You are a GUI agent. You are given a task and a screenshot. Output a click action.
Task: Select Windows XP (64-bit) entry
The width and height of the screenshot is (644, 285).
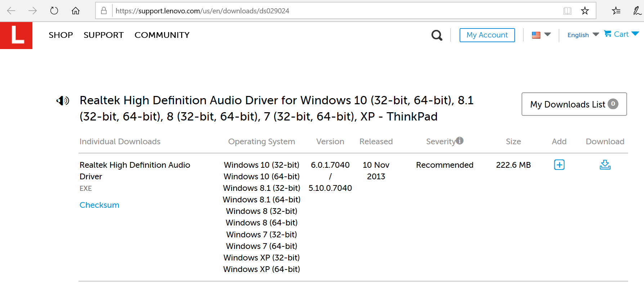(x=261, y=269)
